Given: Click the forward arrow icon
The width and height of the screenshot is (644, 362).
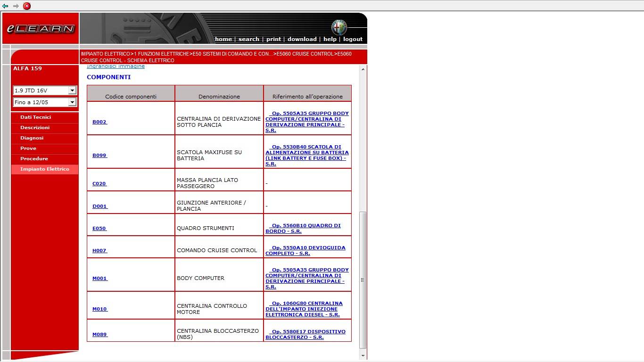Looking at the screenshot, I should click(16, 6).
